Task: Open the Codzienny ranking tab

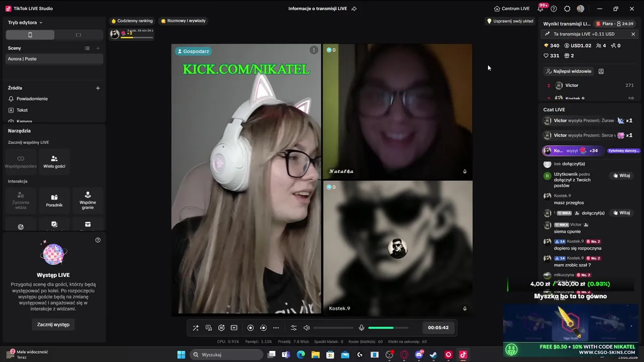Action: point(132,21)
